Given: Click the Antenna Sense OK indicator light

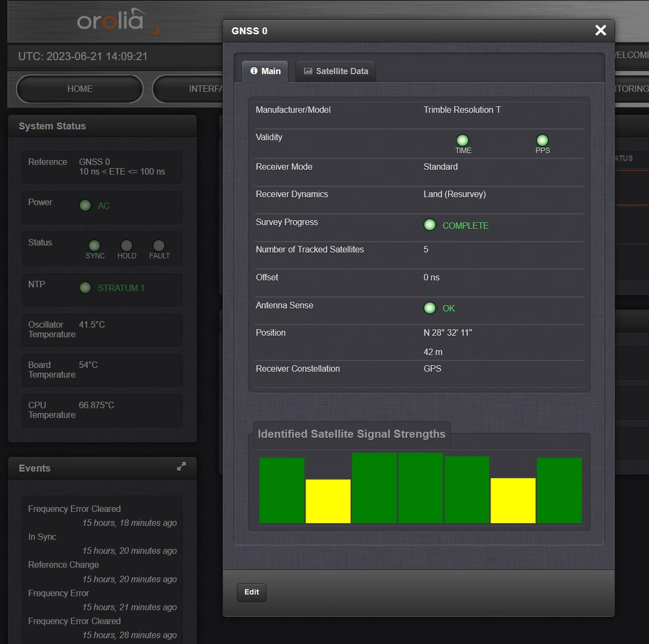Looking at the screenshot, I should 430,308.
